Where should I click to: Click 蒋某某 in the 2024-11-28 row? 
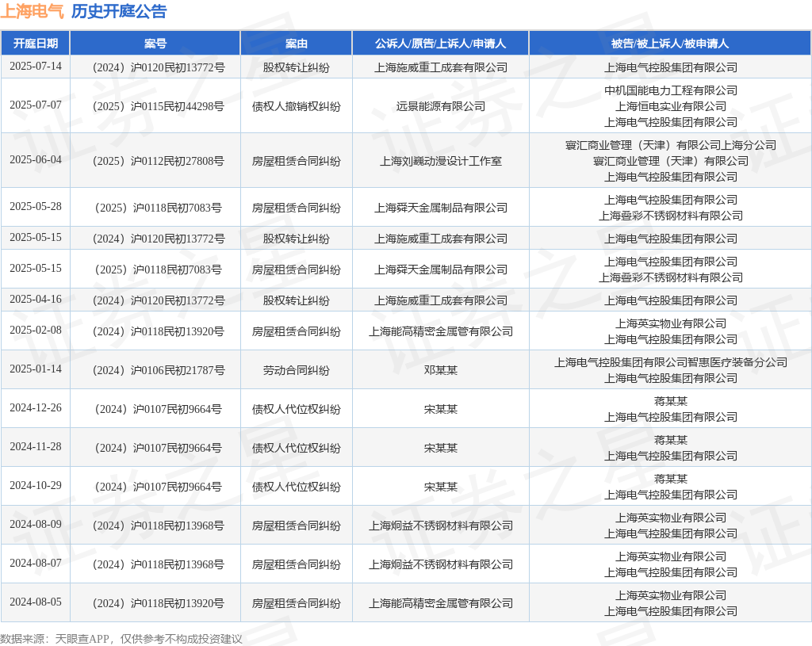coord(670,440)
